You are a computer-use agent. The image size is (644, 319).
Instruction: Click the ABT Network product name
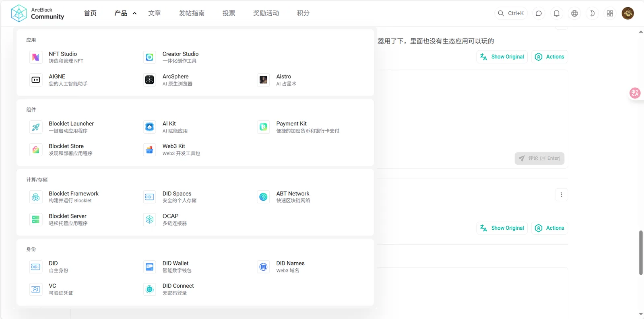pyautogui.click(x=293, y=193)
